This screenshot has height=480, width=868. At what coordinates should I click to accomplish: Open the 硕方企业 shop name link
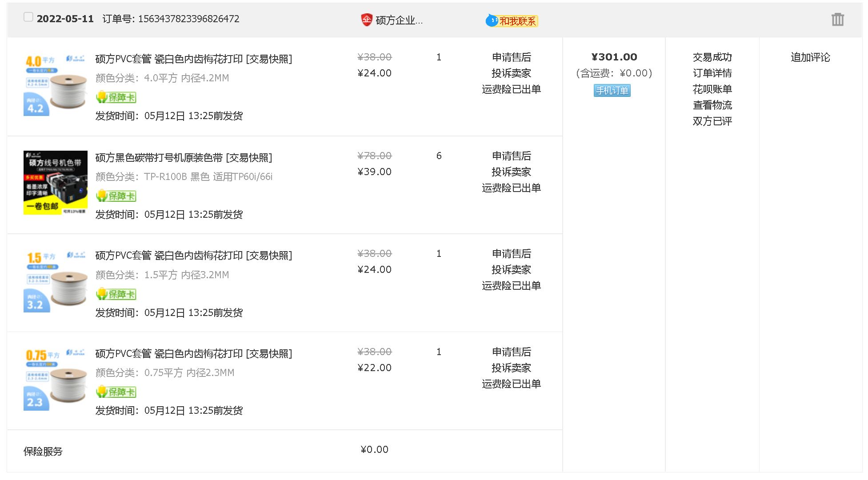click(x=399, y=20)
